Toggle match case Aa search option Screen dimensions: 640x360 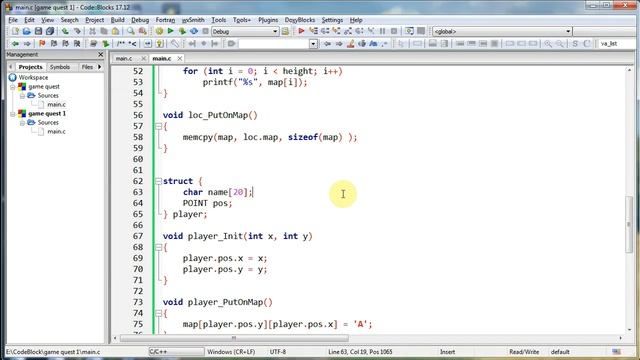(x=373, y=44)
